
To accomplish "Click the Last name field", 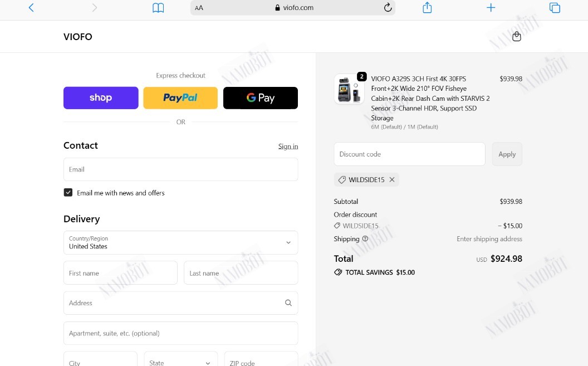I will coord(241,273).
